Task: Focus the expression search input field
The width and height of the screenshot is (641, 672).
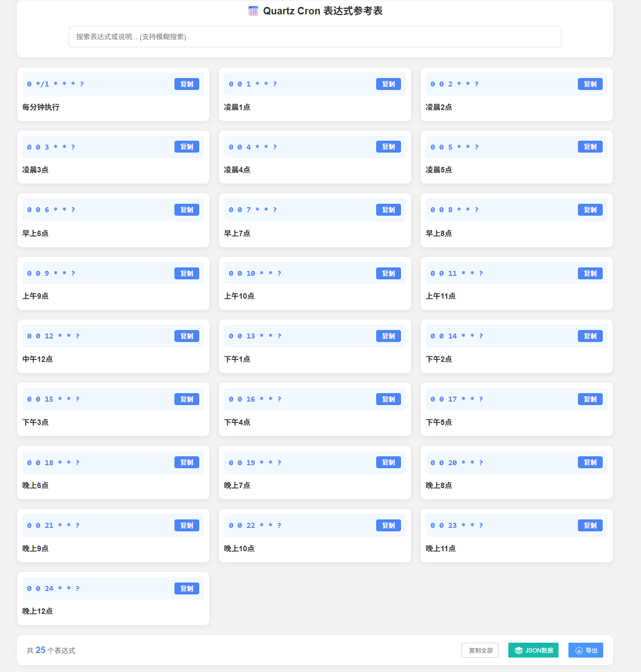Action: click(x=315, y=37)
